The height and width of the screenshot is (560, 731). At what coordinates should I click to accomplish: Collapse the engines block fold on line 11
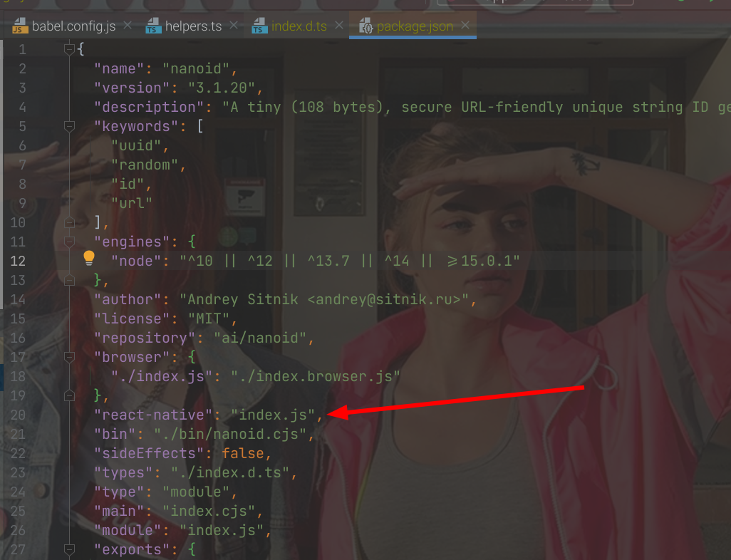tap(69, 242)
